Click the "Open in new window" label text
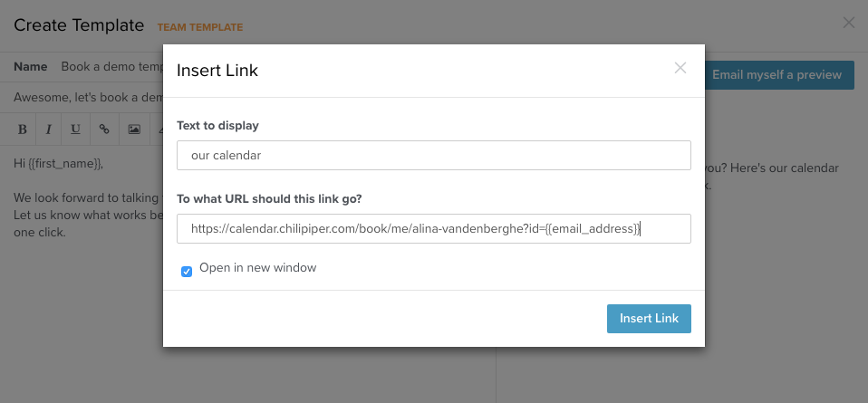Screen dimensions: 868x403 pyautogui.click(x=258, y=268)
